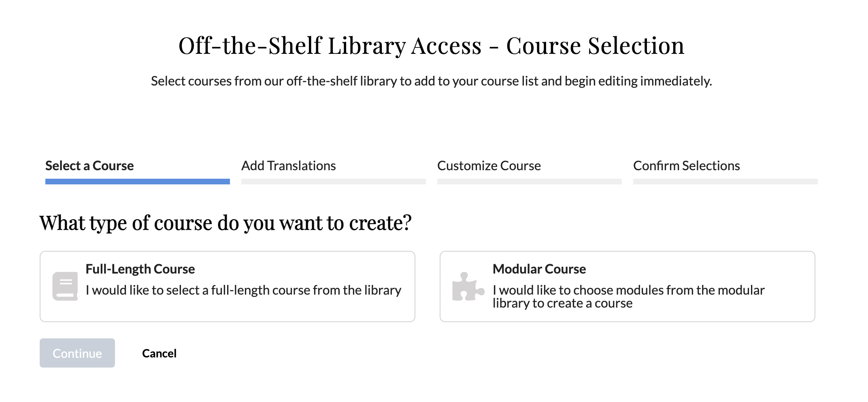868x402 pixels.
Task: Open the Select a Course step tab
Action: [89, 166]
